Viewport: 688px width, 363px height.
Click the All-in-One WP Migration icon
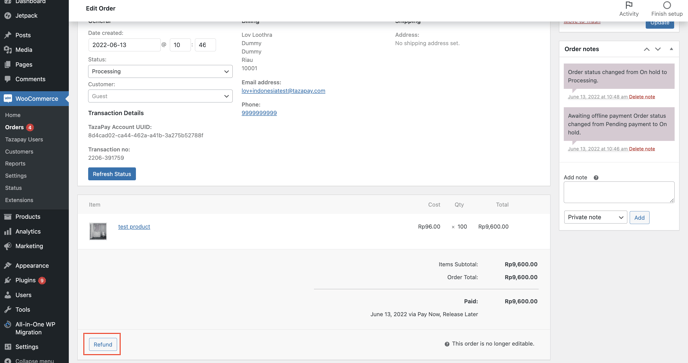7,325
